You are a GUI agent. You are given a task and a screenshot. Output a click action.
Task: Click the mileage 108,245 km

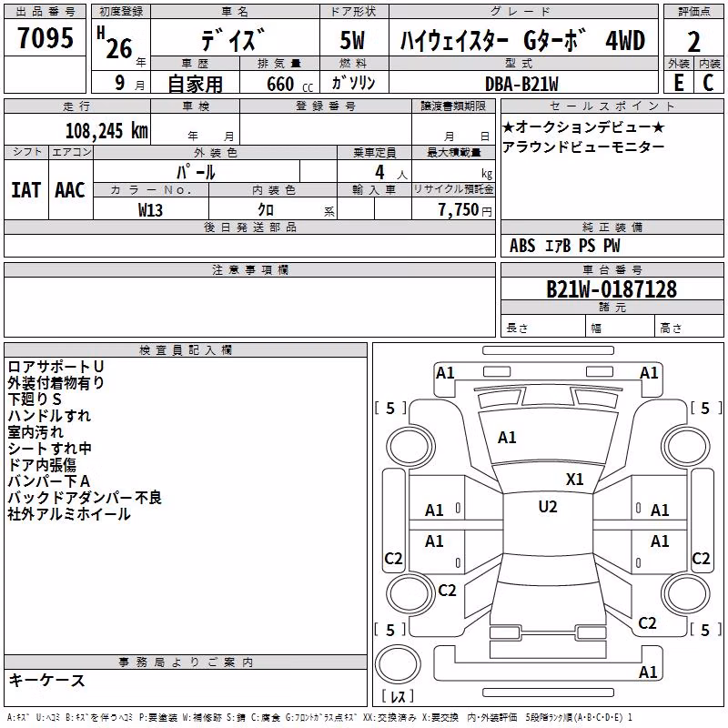pos(106,131)
